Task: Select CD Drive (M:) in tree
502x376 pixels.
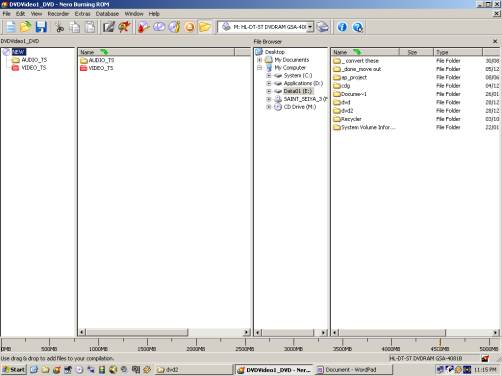Action: point(300,107)
